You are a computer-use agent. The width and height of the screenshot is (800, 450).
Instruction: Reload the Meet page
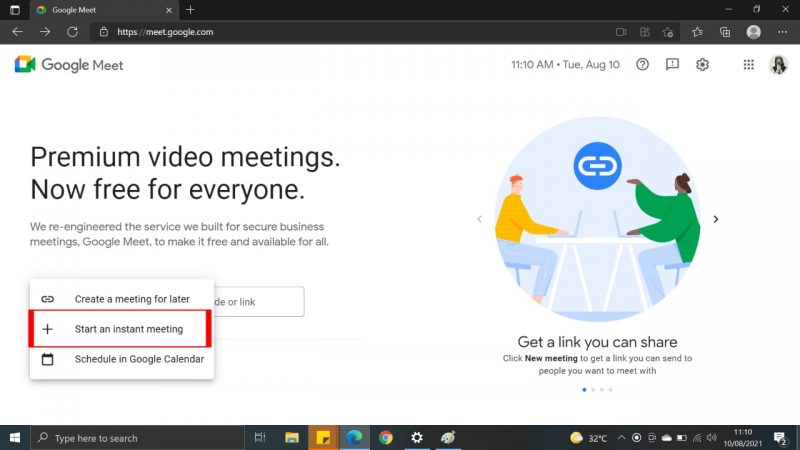[72, 32]
